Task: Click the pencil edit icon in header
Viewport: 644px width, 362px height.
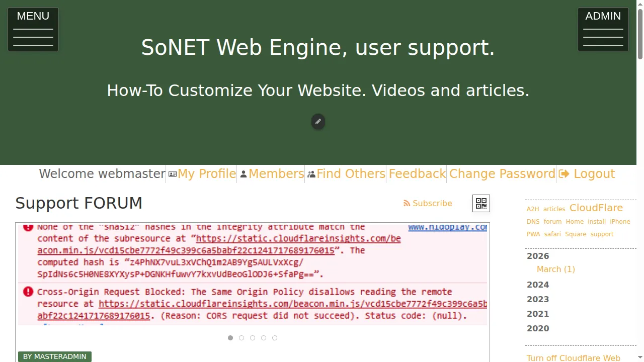Action: pyautogui.click(x=318, y=122)
